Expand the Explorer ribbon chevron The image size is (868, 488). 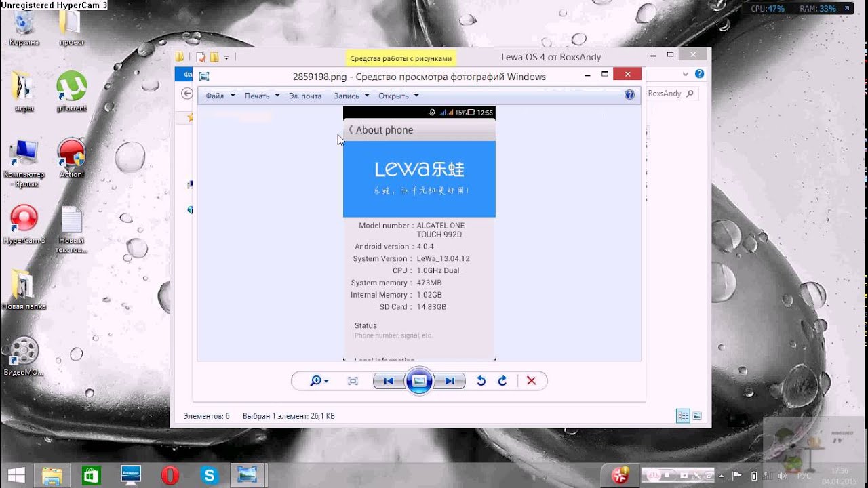pos(687,74)
